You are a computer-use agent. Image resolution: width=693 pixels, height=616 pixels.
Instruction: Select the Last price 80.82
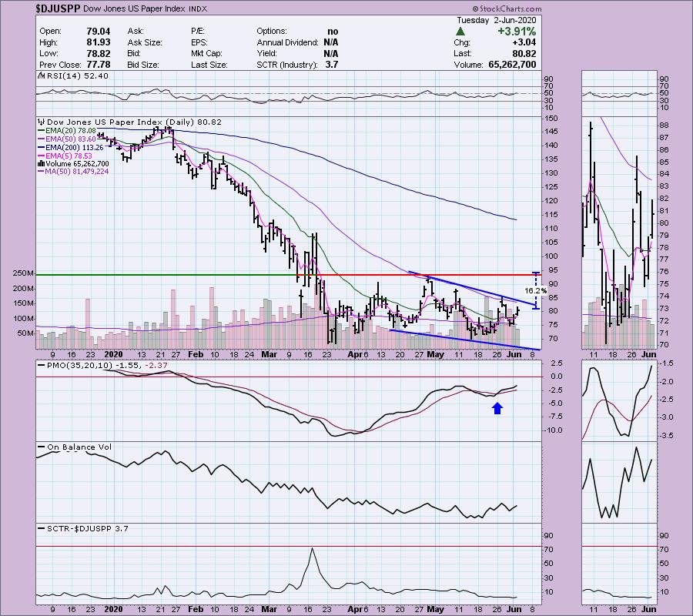click(x=524, y=53)
